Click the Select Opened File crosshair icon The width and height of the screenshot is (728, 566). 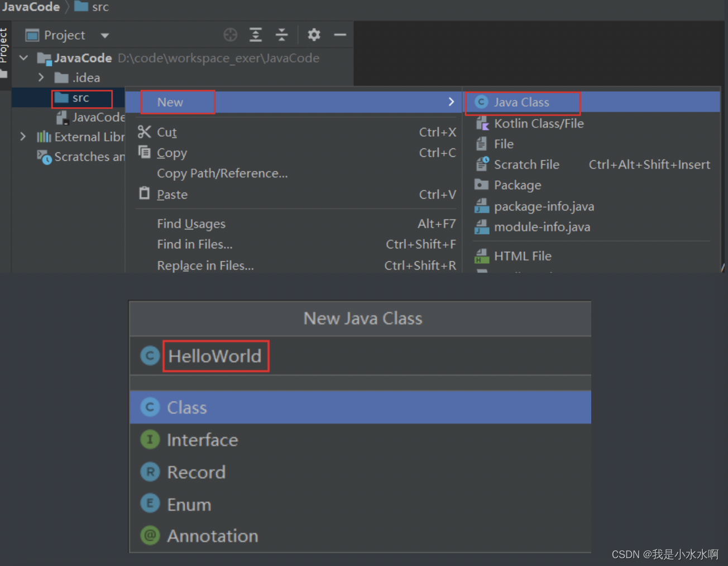230,35
